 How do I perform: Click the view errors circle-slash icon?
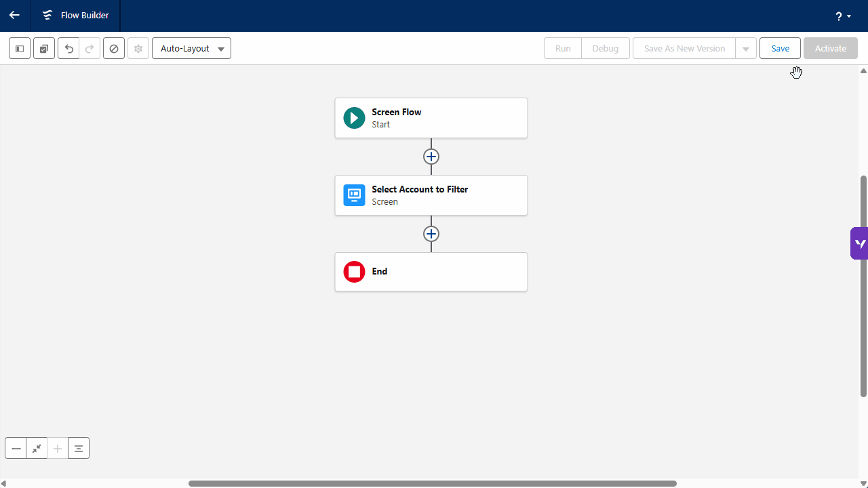click(114, 49)
